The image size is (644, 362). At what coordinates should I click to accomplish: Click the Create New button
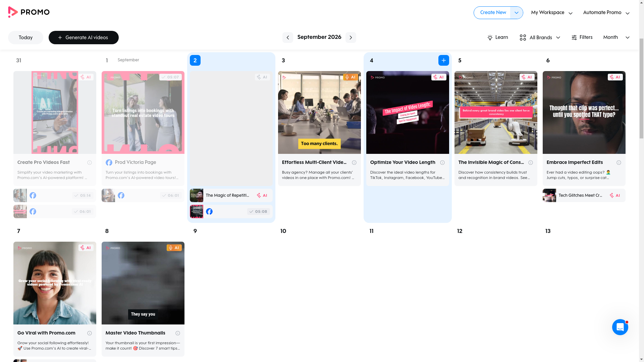[x=492, y=13]
